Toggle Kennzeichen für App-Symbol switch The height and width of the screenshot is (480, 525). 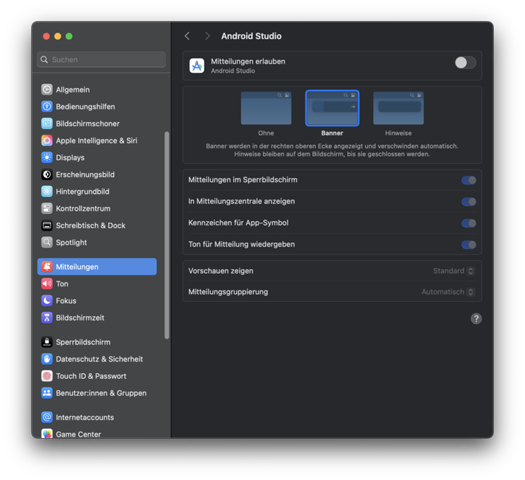click(469, 223)
